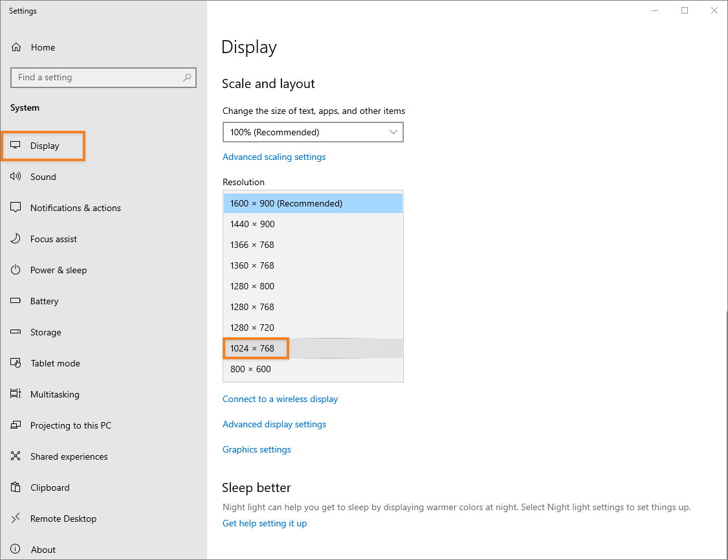
Task: Click the Focus assist moon icon
Action: [x=16, y=239]
